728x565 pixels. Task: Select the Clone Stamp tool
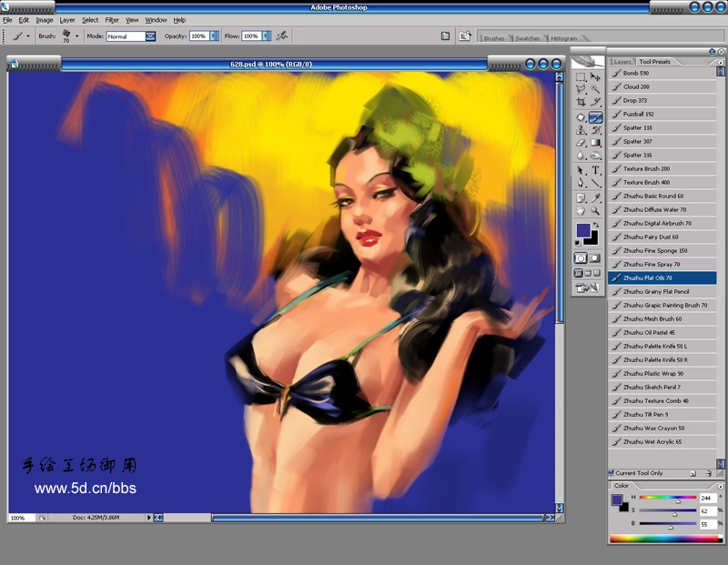pos(581,130)
